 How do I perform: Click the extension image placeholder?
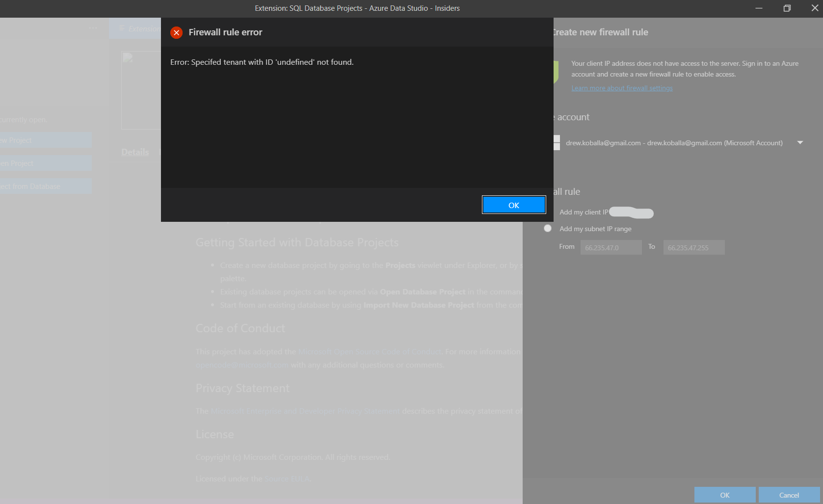tap(141, 89)
